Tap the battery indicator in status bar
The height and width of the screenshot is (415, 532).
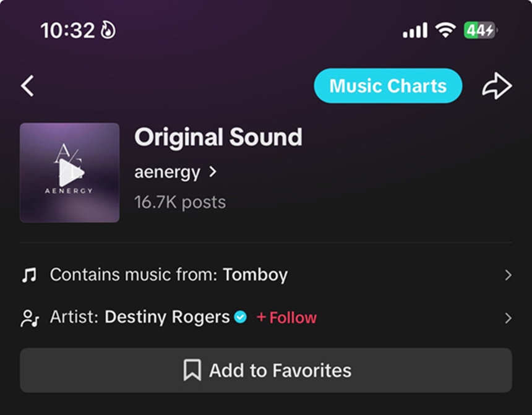point(481,30)
